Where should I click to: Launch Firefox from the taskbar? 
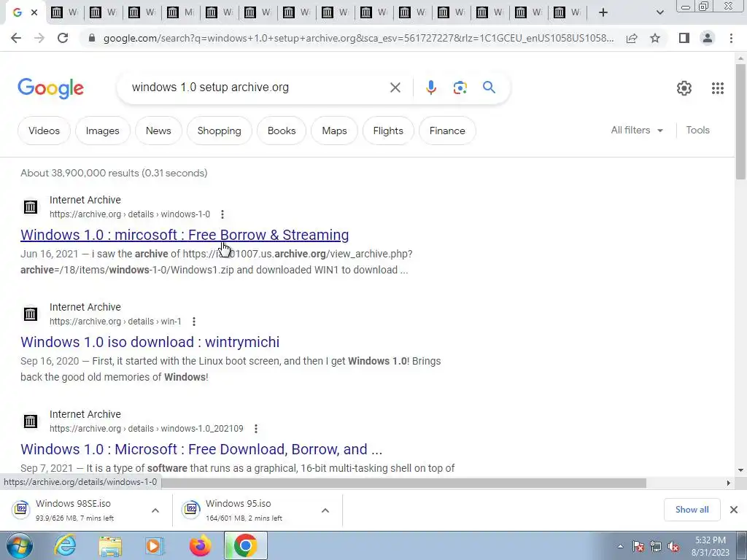(200, 545)
